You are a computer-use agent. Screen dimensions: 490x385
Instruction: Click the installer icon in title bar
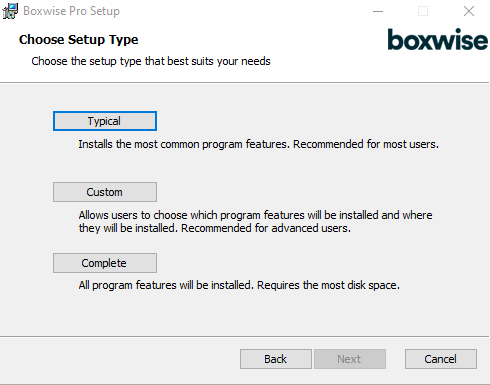[x=10, y=11]
